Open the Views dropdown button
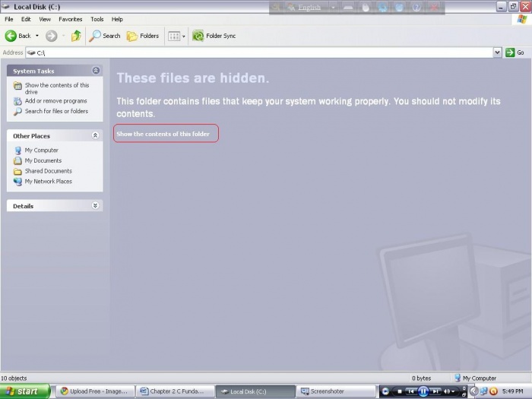 (x=177, y=36)
